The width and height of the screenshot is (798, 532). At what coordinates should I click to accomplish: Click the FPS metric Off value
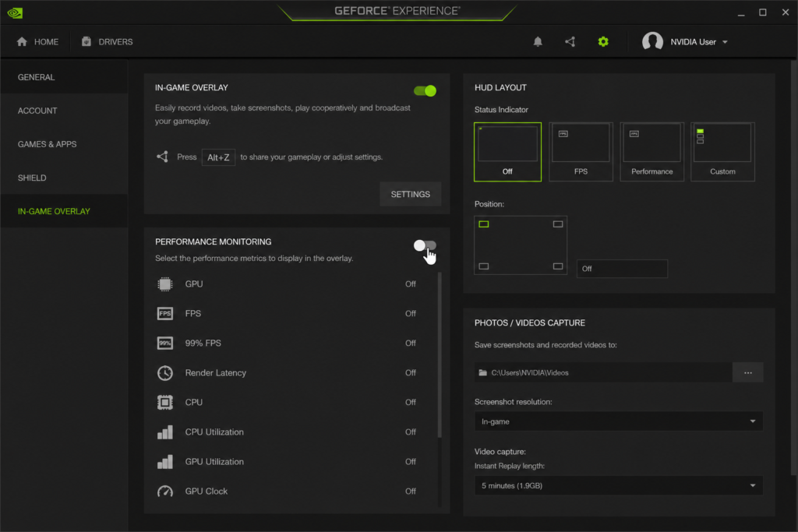[x=410, y=313]
